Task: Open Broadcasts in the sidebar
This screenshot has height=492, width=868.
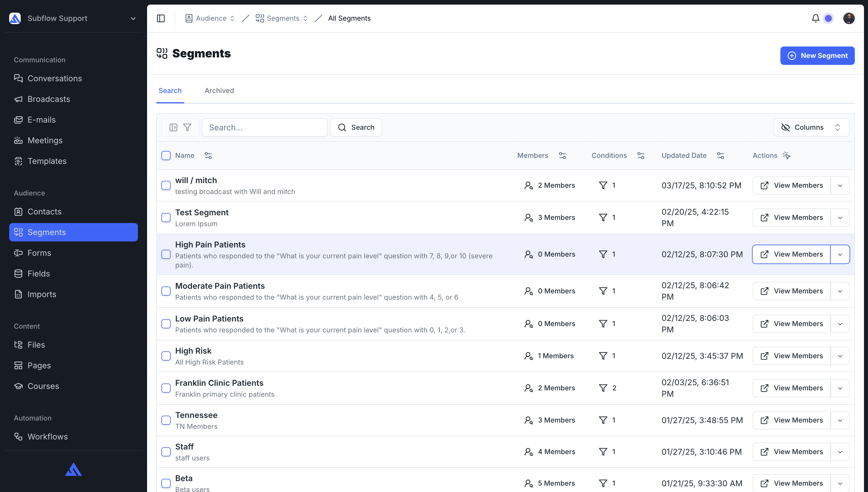Action: pyautogui.click(x=73, y=99)
